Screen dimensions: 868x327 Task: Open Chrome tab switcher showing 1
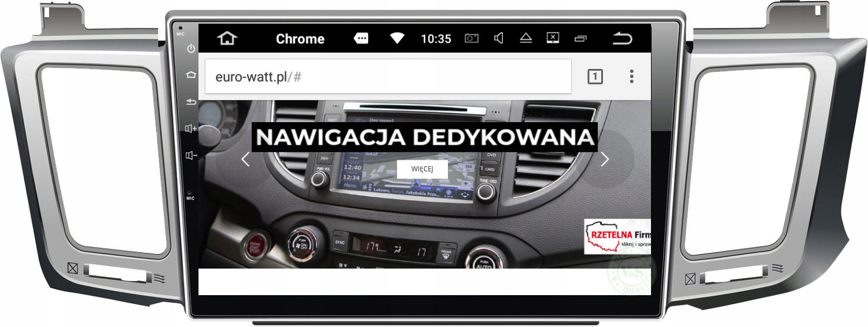pyautogui.click(x=595, y=76)
